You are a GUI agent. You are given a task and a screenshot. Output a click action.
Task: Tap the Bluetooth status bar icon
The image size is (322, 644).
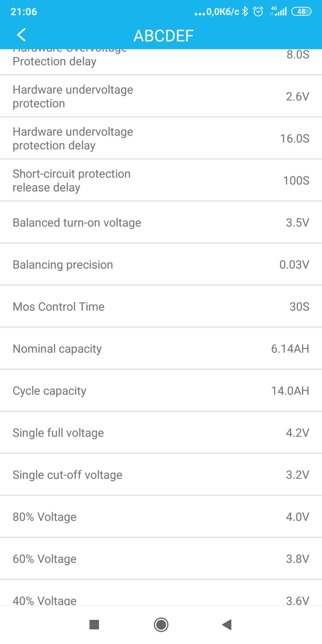(x=245, y=12)
